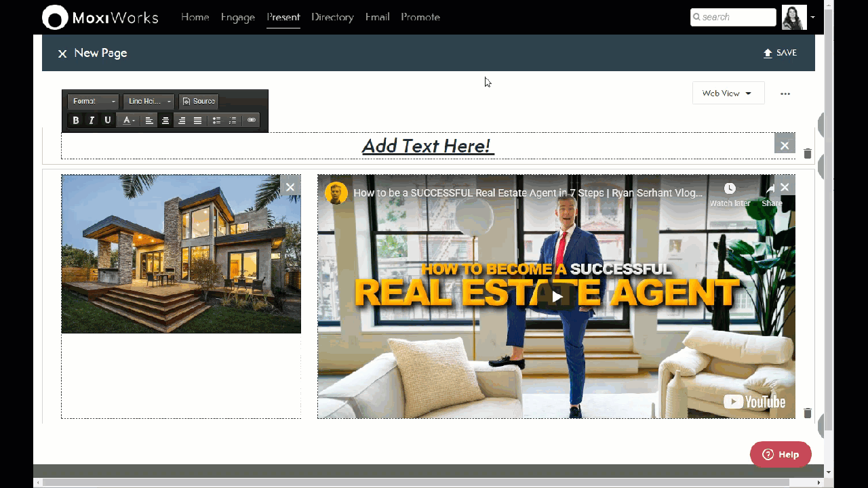Open the video title link

[528, 193]
